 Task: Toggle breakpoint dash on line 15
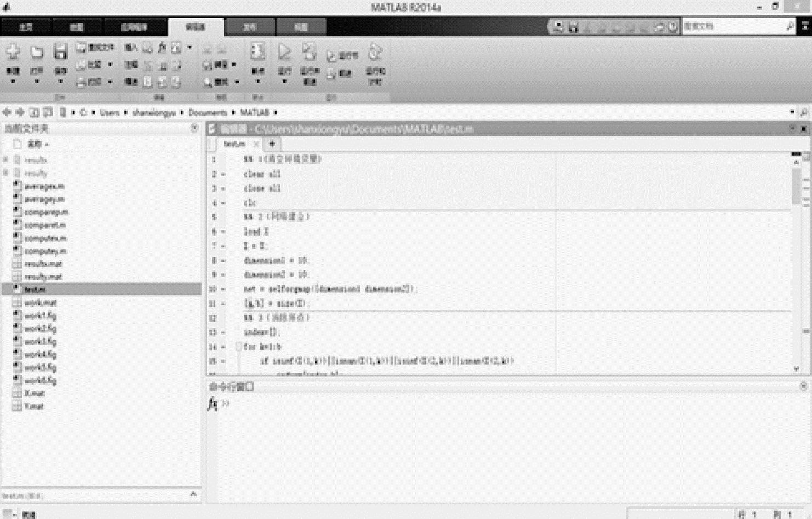coord(223,361)
